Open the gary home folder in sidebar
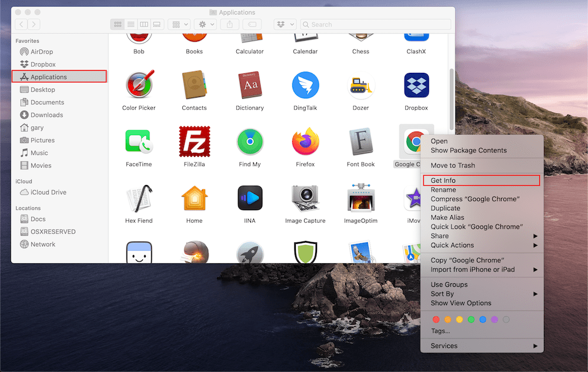588x372 pixels. 60,128
